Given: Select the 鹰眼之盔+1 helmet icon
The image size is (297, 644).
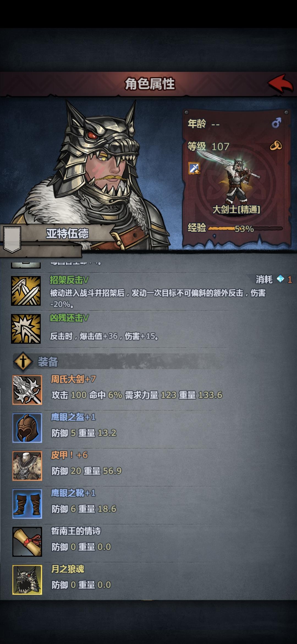Looking at the screenshot, I should click(27, 428).
